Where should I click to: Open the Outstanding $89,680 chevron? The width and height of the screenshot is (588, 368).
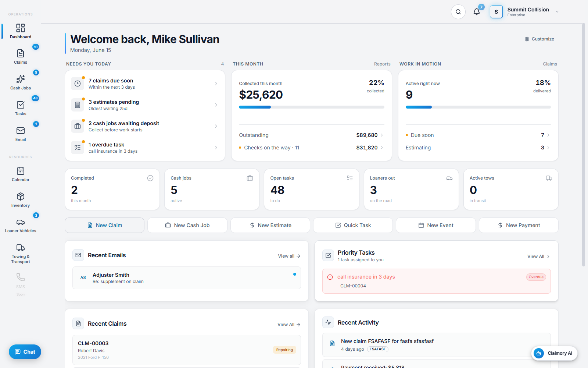click(382, 135)
